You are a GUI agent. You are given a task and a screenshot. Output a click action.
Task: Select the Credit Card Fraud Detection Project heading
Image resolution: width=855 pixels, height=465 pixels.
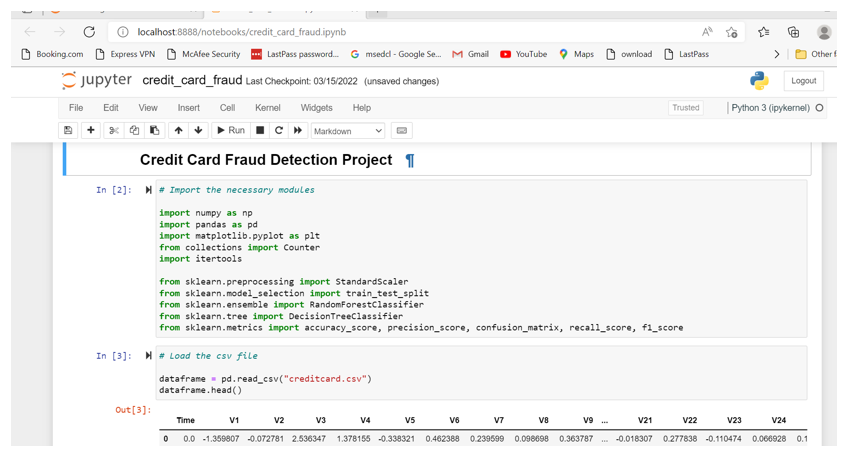[x=266, y=160]
